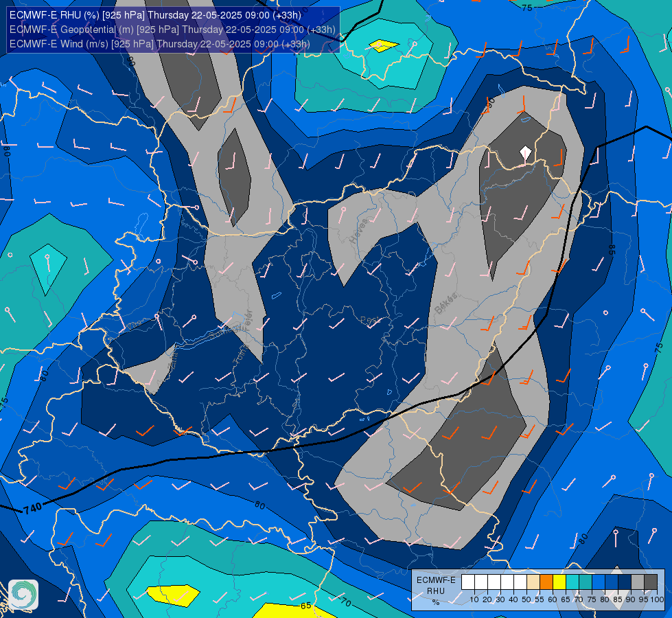Screen dimensions: 672x618
Task: Select the bright blue 75–80% legend swatch
Action: [599, 582]
